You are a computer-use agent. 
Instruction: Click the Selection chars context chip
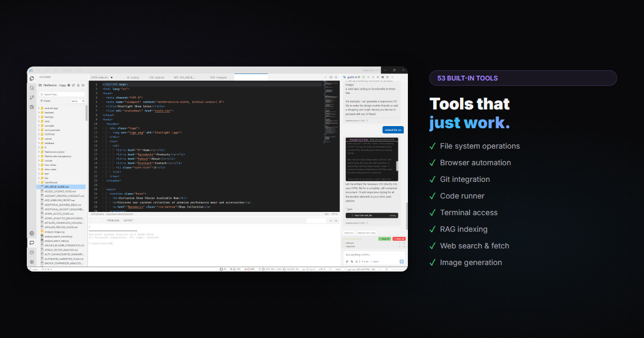367,233
